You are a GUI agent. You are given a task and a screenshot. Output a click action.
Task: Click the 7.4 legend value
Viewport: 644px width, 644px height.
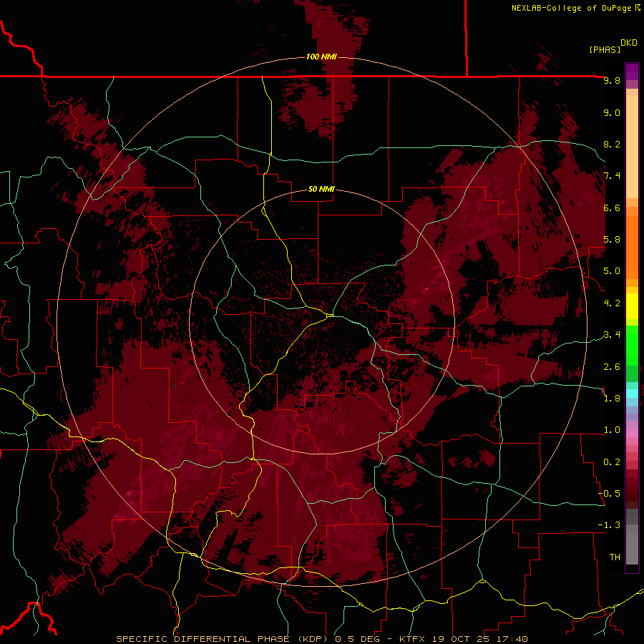(x=612, y=176)
